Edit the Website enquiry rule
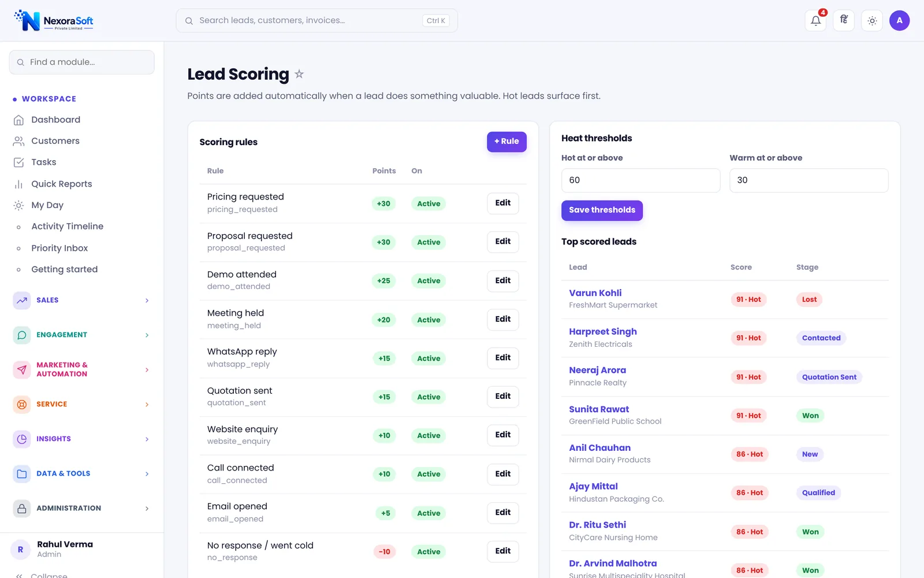Image resolution: width=924 pixels, height=578 pixels. 503,435
